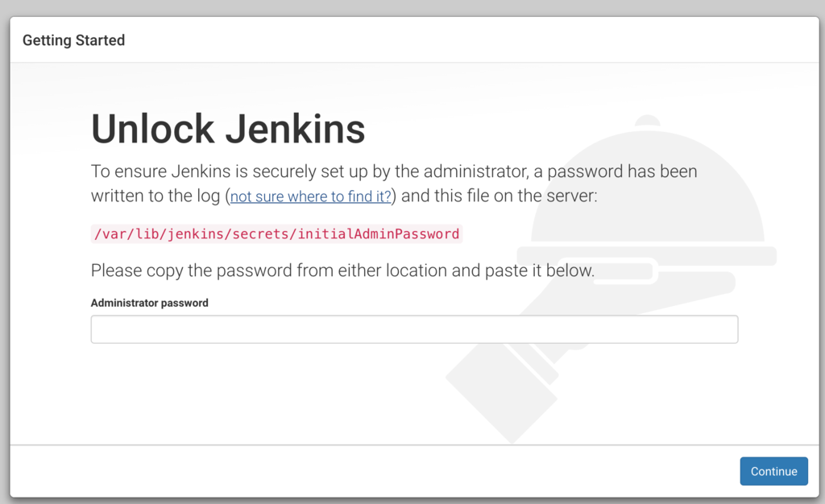Click the 'Getting Started' dialog title
Image resolution: width=825 pixels, height=504 pixels.
73,40
